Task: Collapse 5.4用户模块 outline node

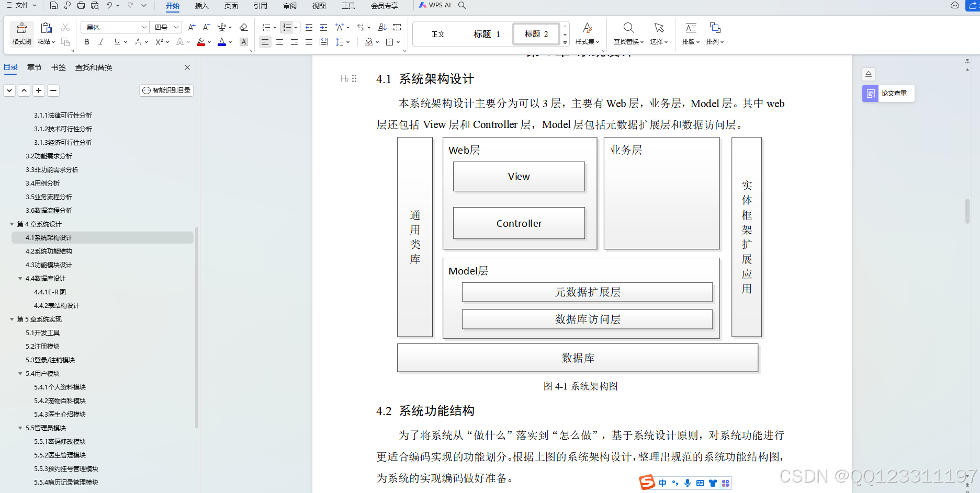Action: [20, 373]
